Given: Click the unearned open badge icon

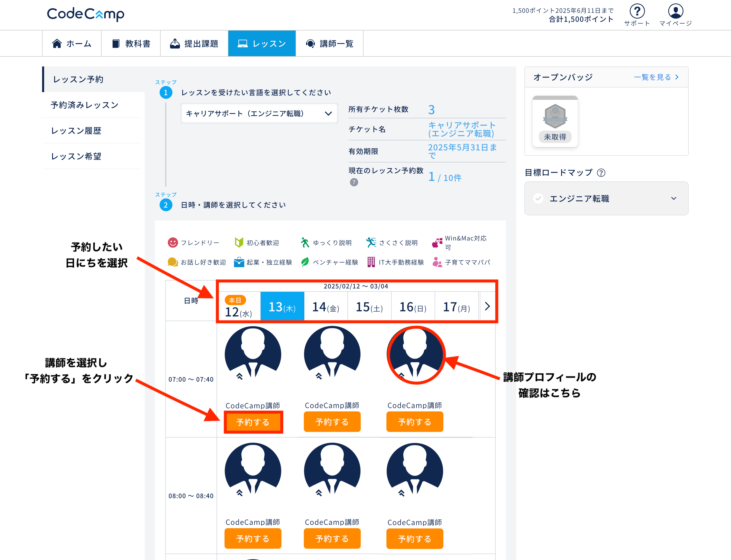Looking at the screenshot, I should (x=555, y=117).
